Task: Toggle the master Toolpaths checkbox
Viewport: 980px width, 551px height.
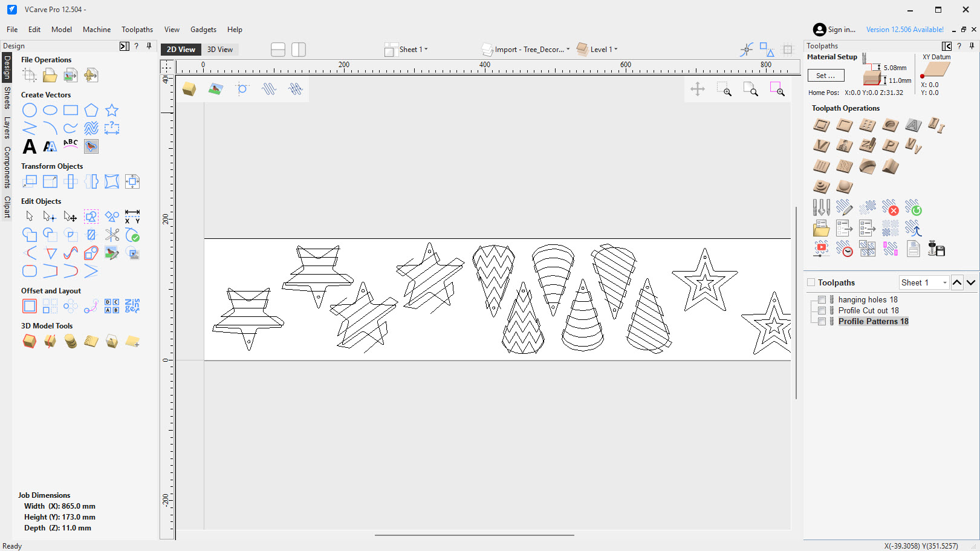Action: (810, 282)
